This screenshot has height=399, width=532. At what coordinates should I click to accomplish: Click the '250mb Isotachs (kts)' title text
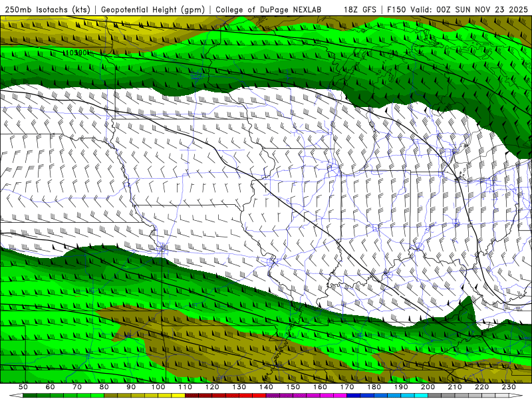pos(48,9)
